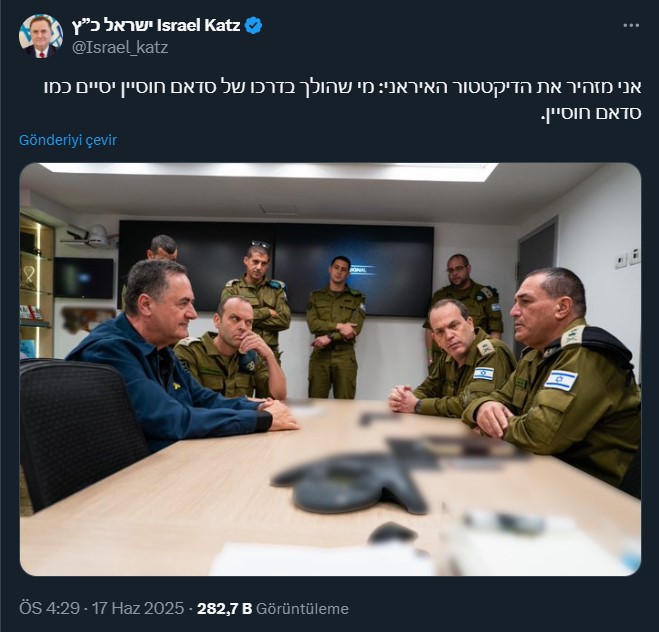Click the ÖS 4:29 timestamp
Screen dimensions: 659x632
point(49,608)
